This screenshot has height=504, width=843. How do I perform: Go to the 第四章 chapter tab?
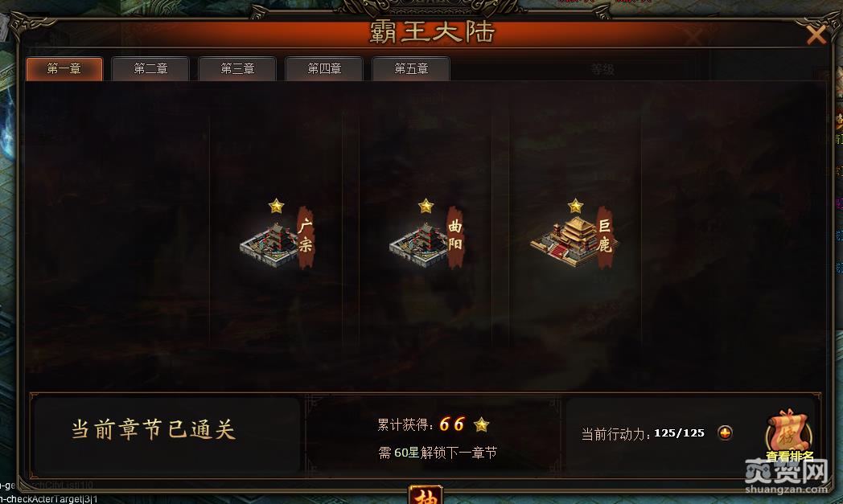pyautogui.click(x=324, y=69)
